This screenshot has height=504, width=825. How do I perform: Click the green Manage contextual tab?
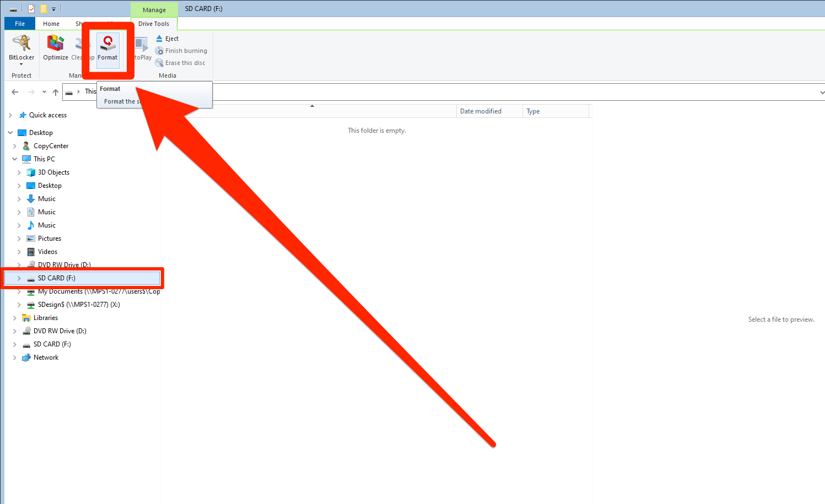point(154,9)
